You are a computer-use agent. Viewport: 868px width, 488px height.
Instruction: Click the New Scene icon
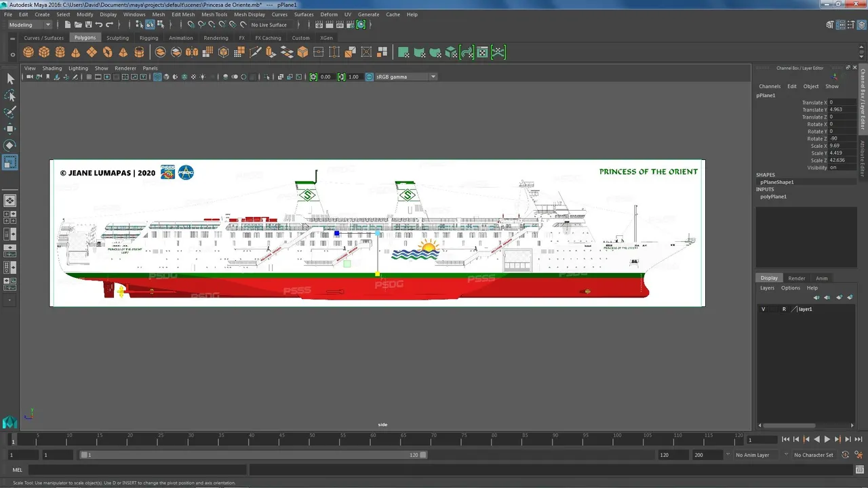coord(68,24)
